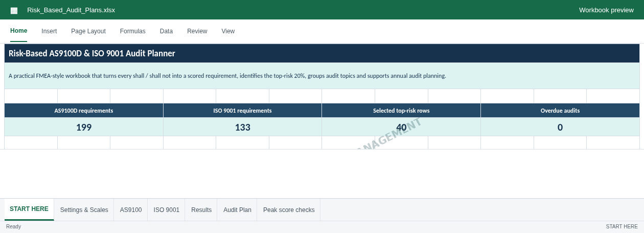644x233 pixels.
Task: Click the Ready status bar indicator
Action: click(x=14, y=227)
